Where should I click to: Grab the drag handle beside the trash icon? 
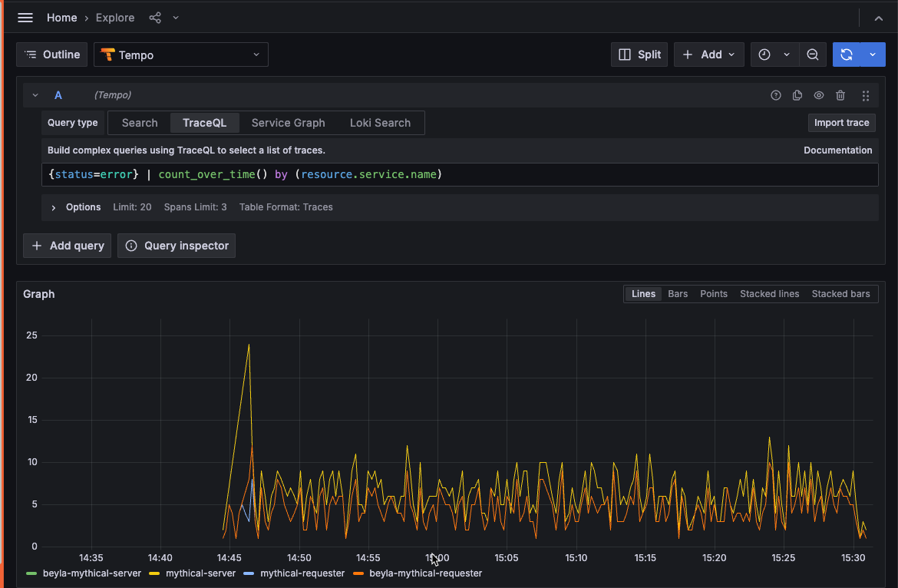(865, 95)
